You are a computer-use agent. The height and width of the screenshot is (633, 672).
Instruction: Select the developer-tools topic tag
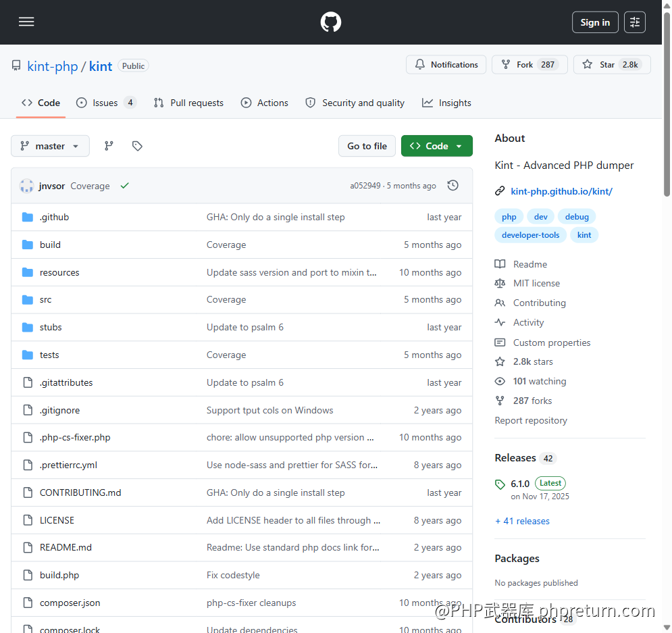coord(531,235)
